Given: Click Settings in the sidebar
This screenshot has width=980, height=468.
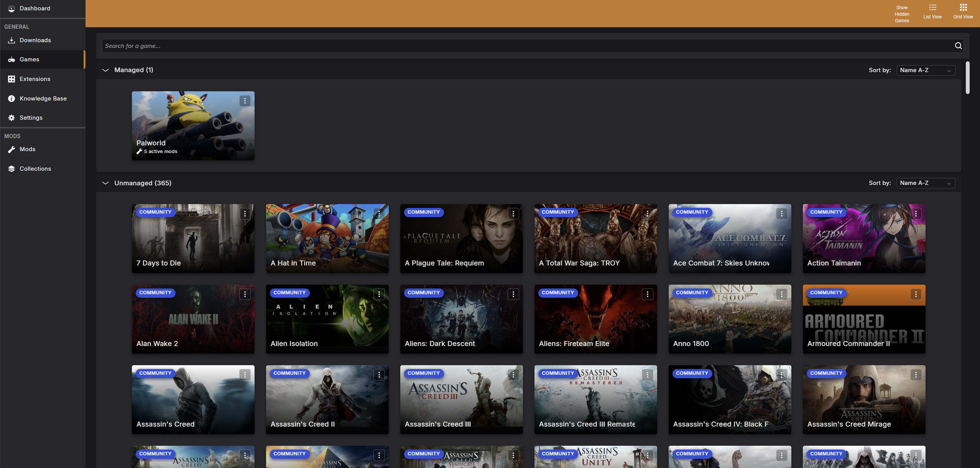Looking at the screenshot, I should pyautogui.click(x=31, y=118).
